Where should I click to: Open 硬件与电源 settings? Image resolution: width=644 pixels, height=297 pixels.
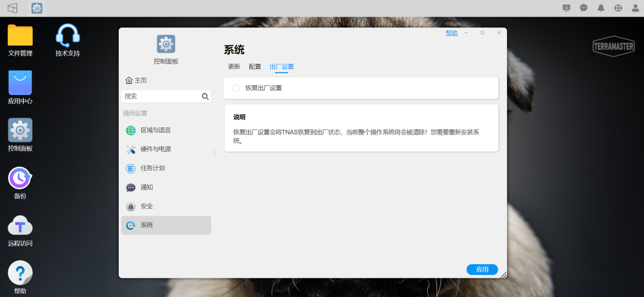166,149
